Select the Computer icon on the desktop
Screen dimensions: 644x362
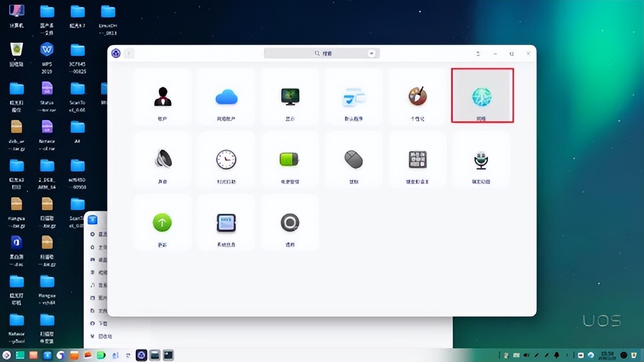17,15
